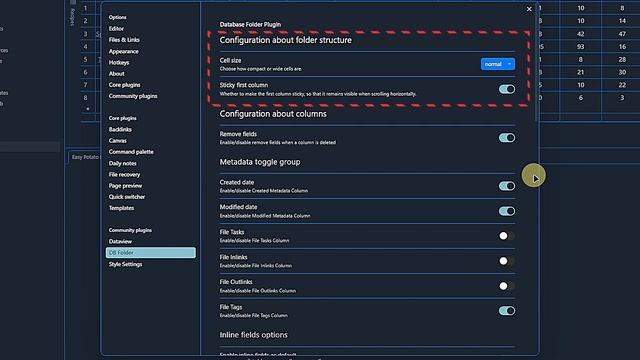Toggle Remove fields switch
The image size is (640, 360).
coord(507,138)
